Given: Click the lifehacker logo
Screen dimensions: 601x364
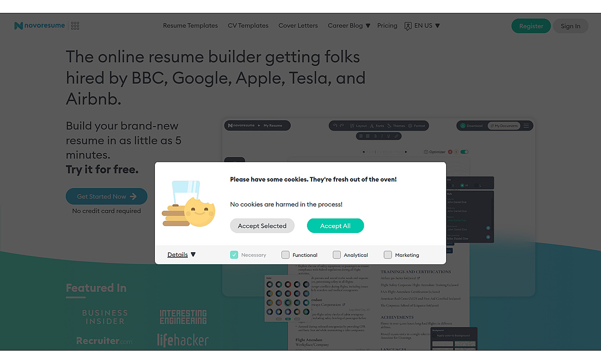Looking at the screenshot, I should tap(183, 340).
